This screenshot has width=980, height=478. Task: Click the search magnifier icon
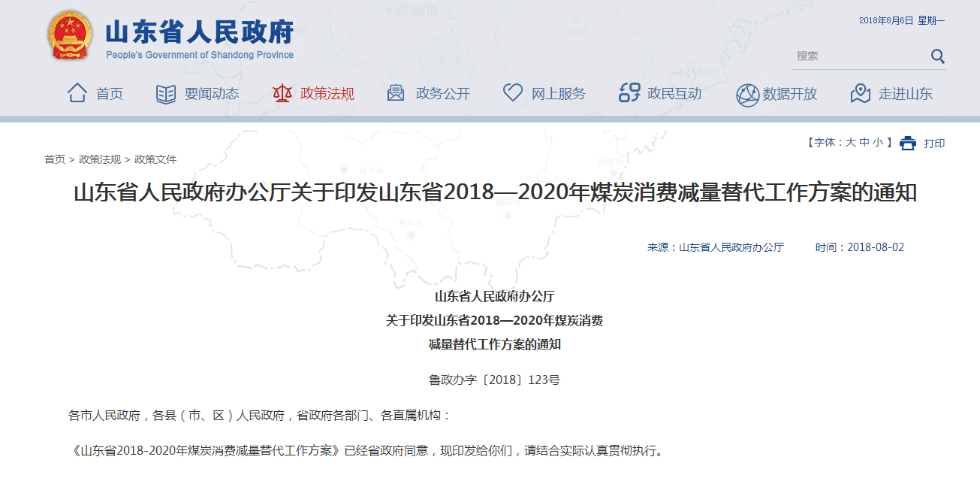coord(937,56)
